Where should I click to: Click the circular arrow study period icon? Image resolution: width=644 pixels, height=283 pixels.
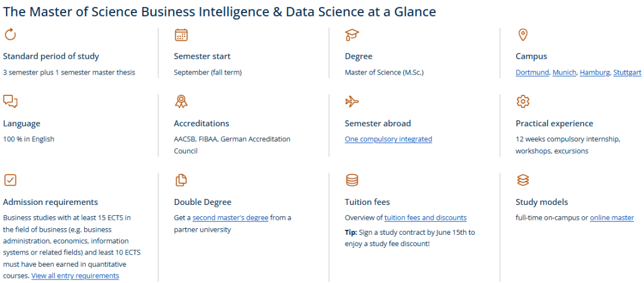pos(10,35)
